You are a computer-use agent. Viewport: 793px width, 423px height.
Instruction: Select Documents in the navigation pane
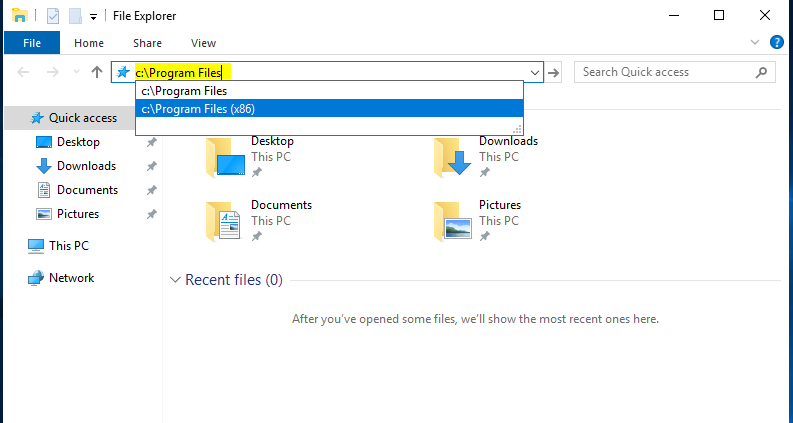tap(87, 190)
